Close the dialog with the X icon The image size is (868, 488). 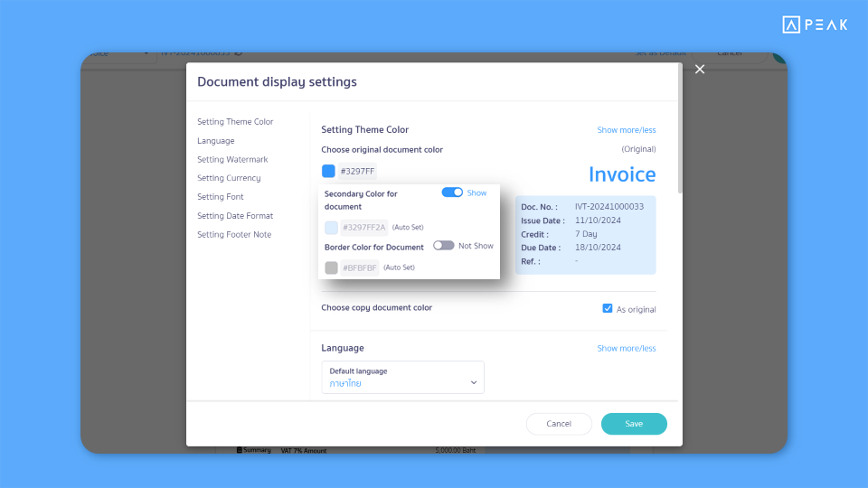[700, 70]
